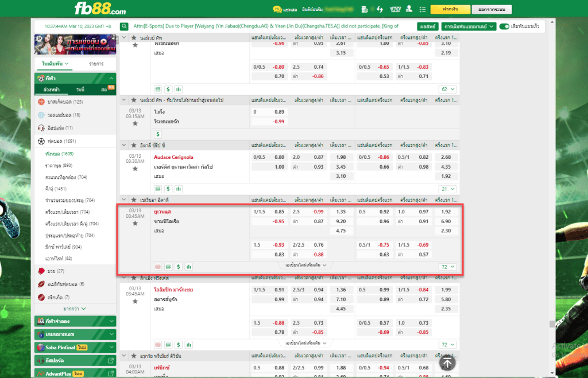This screenshot has height=378, width=588.
Task: Open the user account icon in header
Action: click(x=409, y=10)
